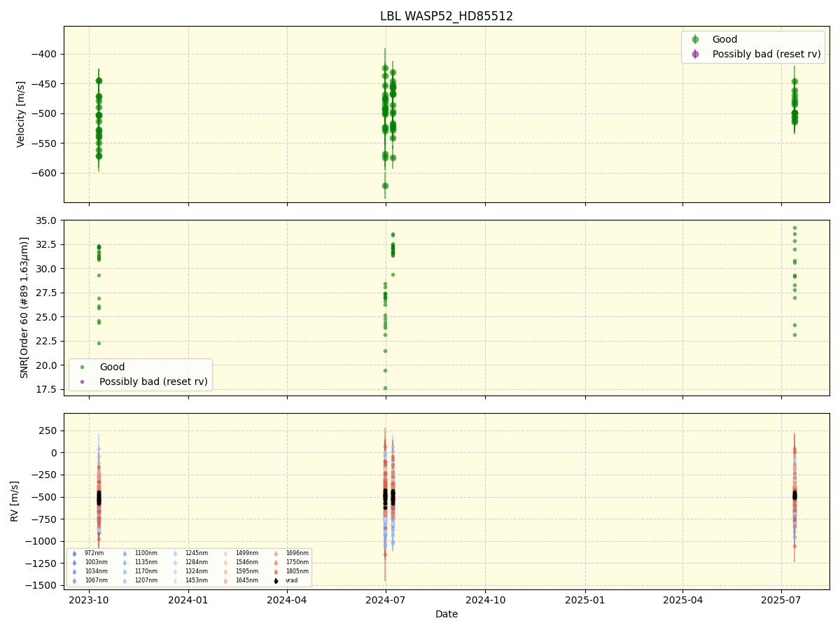Click the green Good marker in the velocity legend
Viewport: 840px width, 630px height.
point(695,40)
